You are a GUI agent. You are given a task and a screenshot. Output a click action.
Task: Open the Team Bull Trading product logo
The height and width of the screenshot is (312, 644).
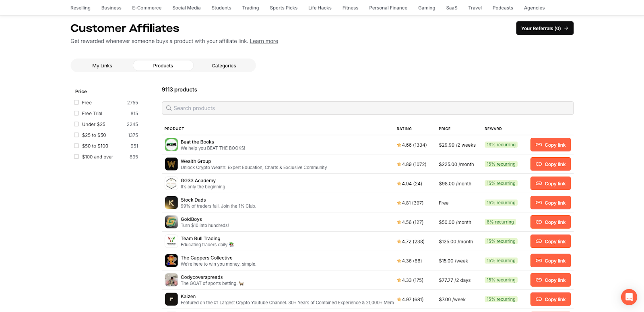(171, 241)
